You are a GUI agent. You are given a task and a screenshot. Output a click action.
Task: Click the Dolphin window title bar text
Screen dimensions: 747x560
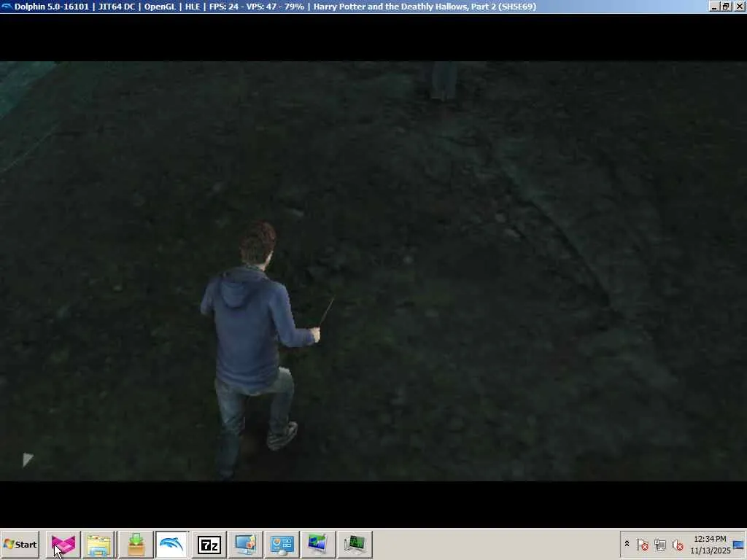[x=275, y=7]
